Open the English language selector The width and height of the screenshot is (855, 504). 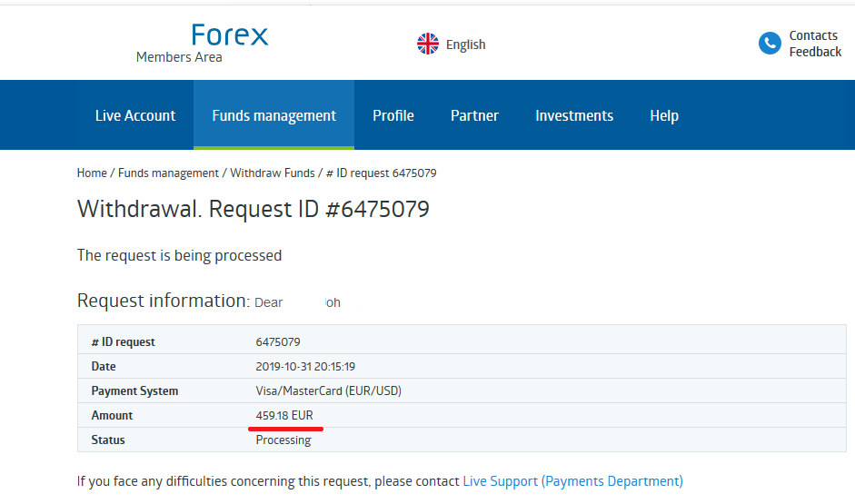pyautogui.click(x=465, y=44)
